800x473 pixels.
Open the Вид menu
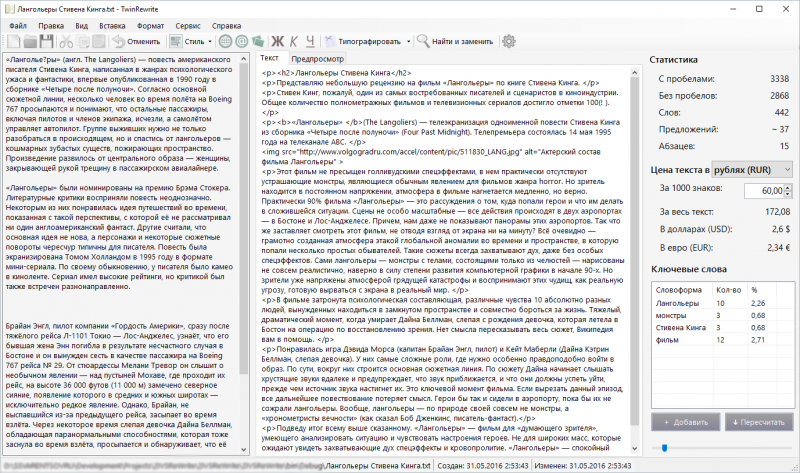pos(82,26)
